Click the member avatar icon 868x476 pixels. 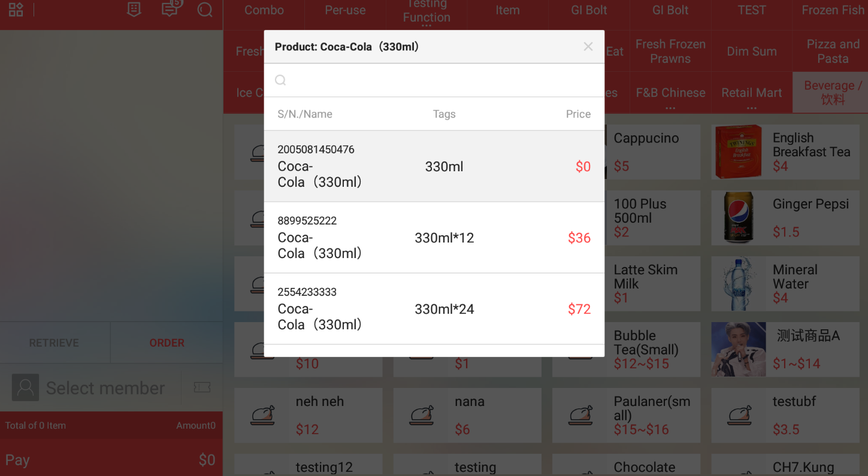coord(25,388)
